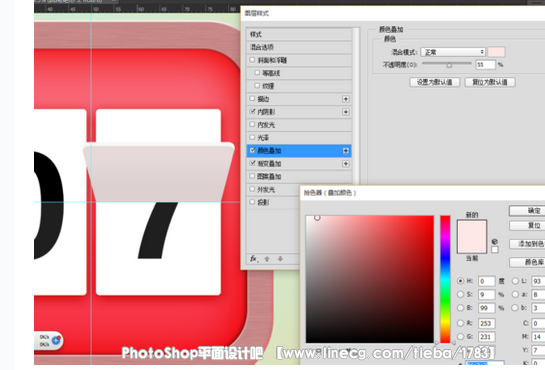This screenshot has width=545, height=370.
Task: Click the blue floating widget icon on the canvas
Action: [56, 340]
